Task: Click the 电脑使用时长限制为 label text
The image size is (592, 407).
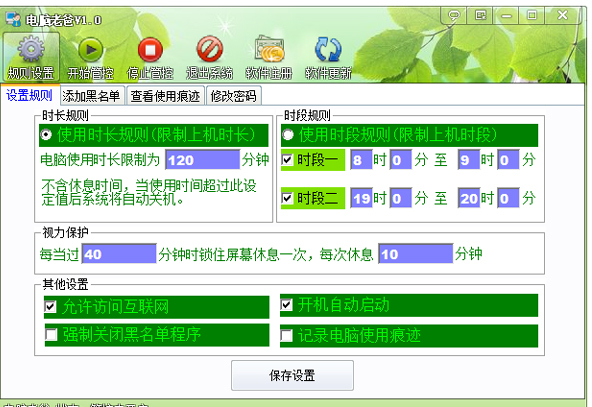Action: pyautogui.click(x=100, y=160)
